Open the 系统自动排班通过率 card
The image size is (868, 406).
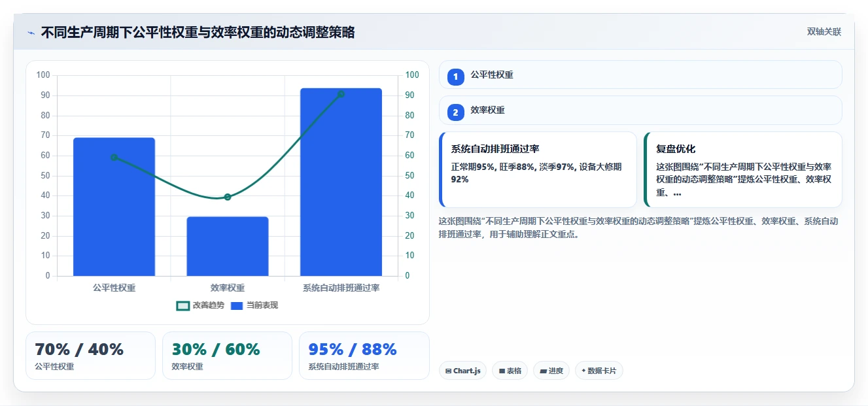pyautogui.click(x=538, y=170)
